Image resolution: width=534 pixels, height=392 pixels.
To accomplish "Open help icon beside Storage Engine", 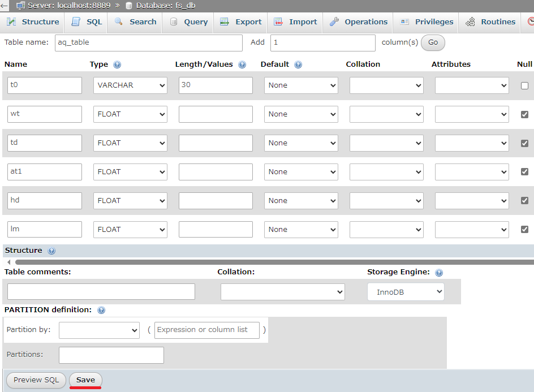I will pyautogui.click(x=440, y=273).
